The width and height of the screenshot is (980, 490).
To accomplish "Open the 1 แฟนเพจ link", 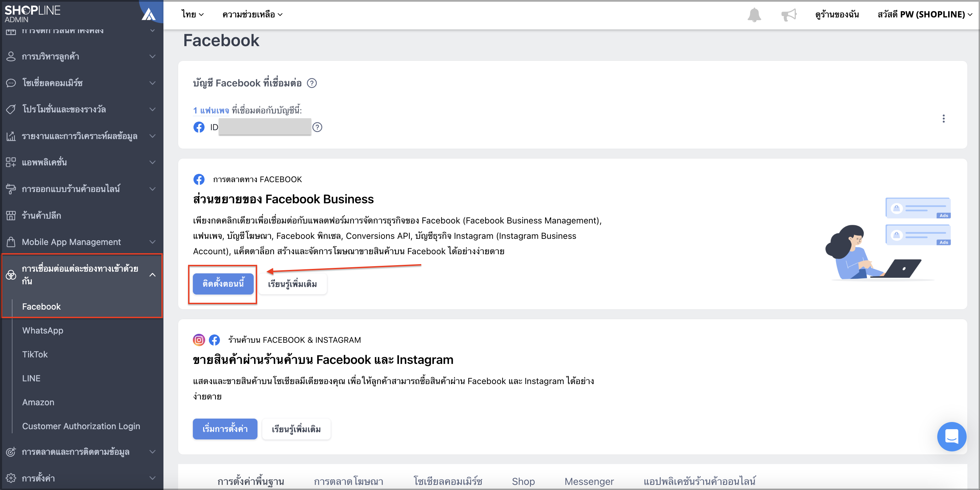I will click(211, 110).
